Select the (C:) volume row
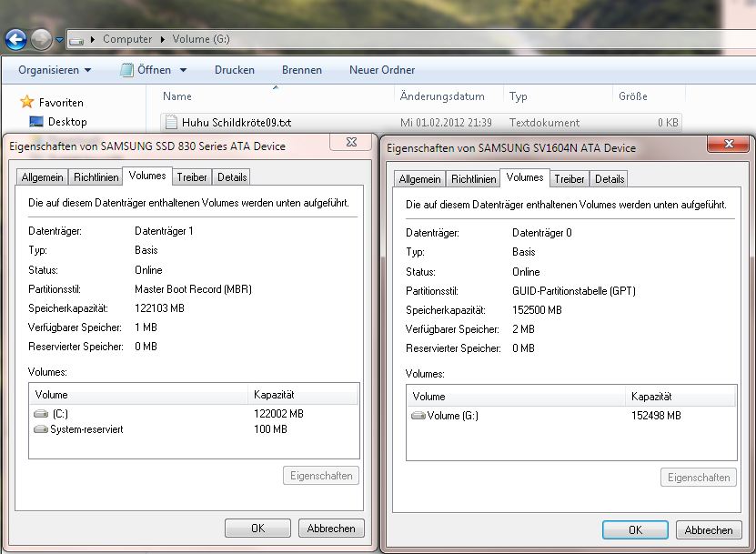Screen dimensions: 756x554 click(195, 414)
